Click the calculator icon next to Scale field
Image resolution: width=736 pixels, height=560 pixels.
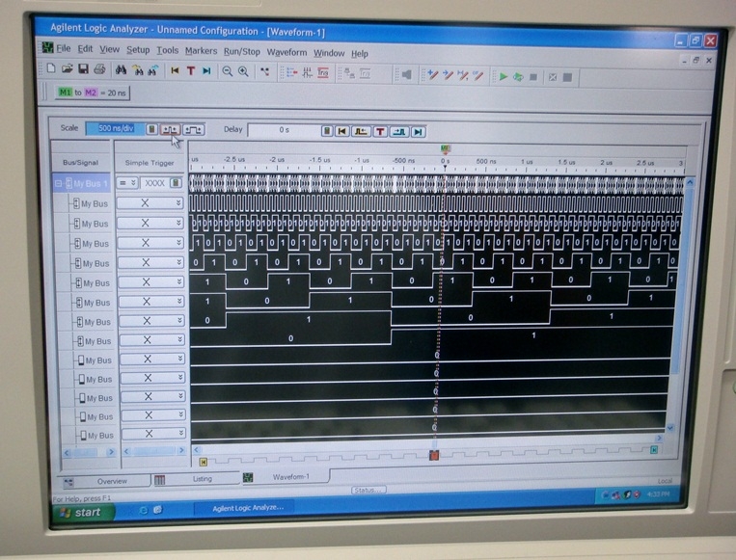(x=151, y=129)
